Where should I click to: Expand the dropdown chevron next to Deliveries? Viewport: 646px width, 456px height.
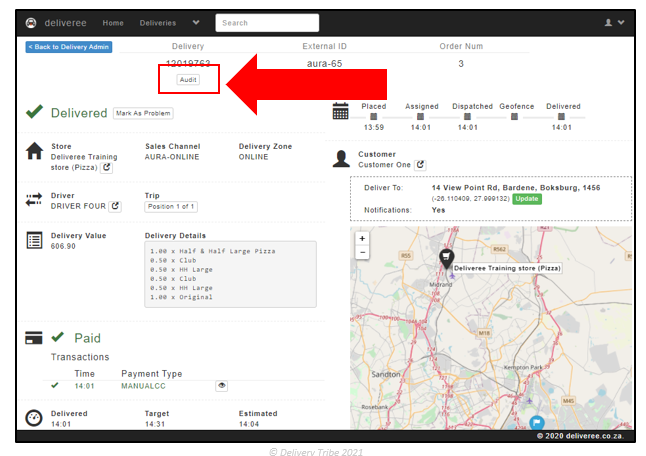[196, 23]
